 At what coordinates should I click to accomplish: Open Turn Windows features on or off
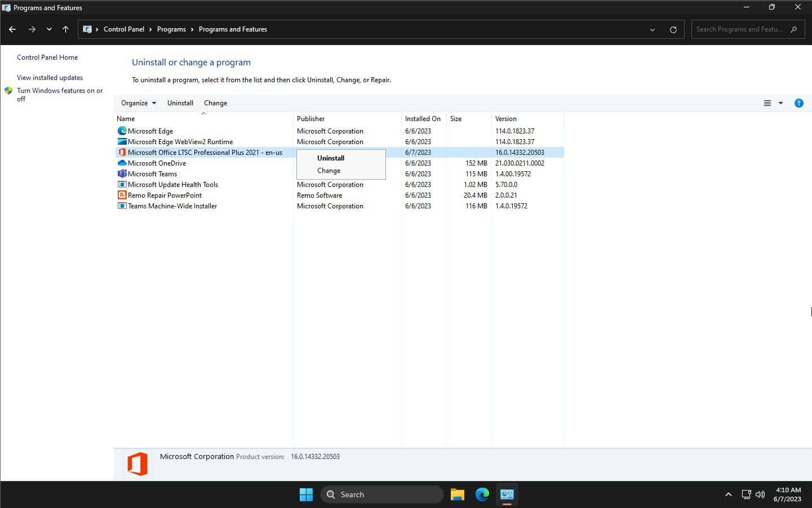point(60,95)
